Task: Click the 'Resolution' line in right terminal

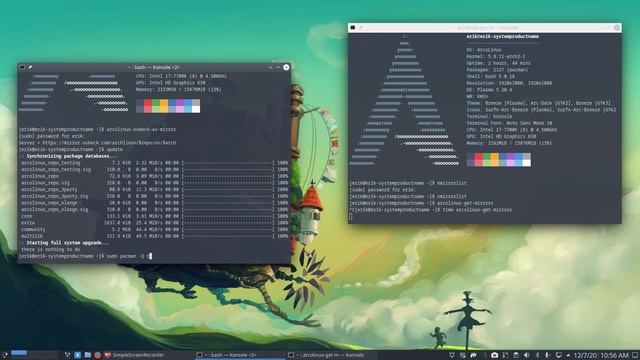Action: 509,83
